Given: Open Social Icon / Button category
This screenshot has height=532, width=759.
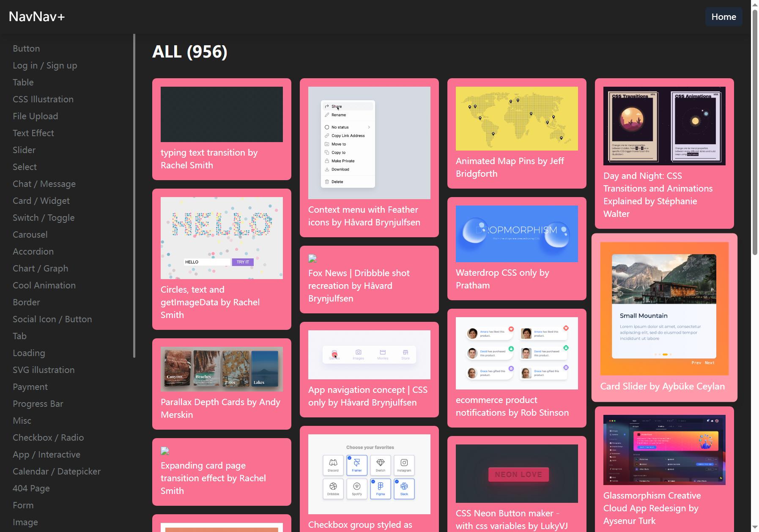Looking at the screenshot, I should (x=52, y=319).
